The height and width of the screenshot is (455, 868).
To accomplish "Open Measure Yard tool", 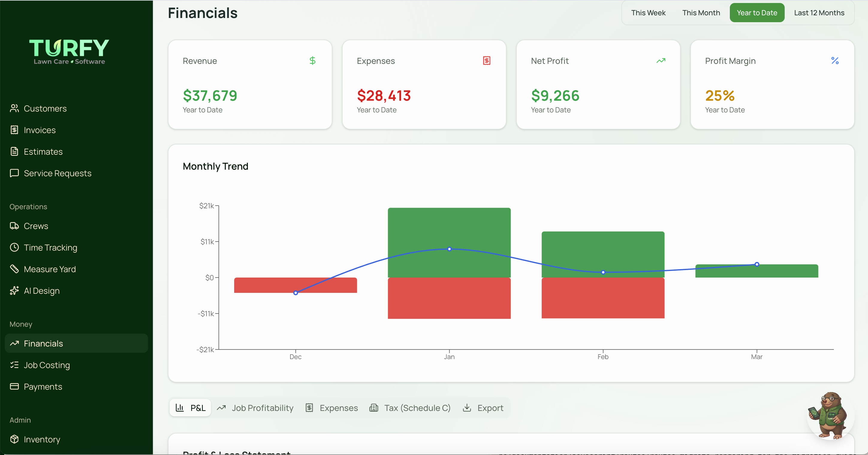I will [x=76, y=269].
